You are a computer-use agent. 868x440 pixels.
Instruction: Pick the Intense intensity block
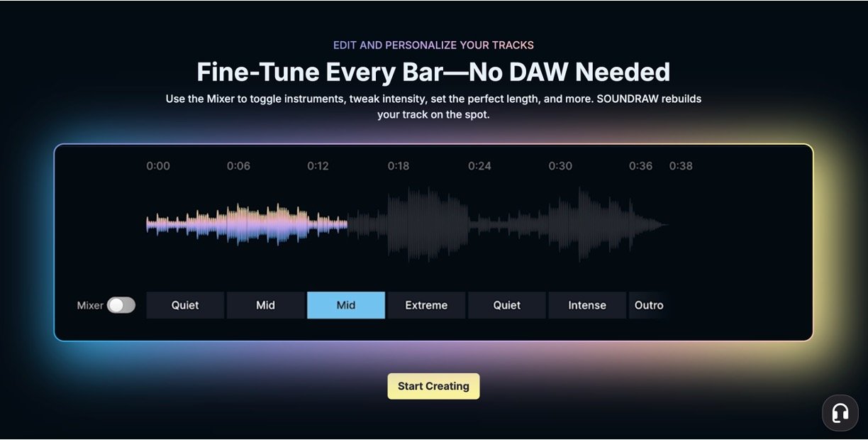point(587,305)
